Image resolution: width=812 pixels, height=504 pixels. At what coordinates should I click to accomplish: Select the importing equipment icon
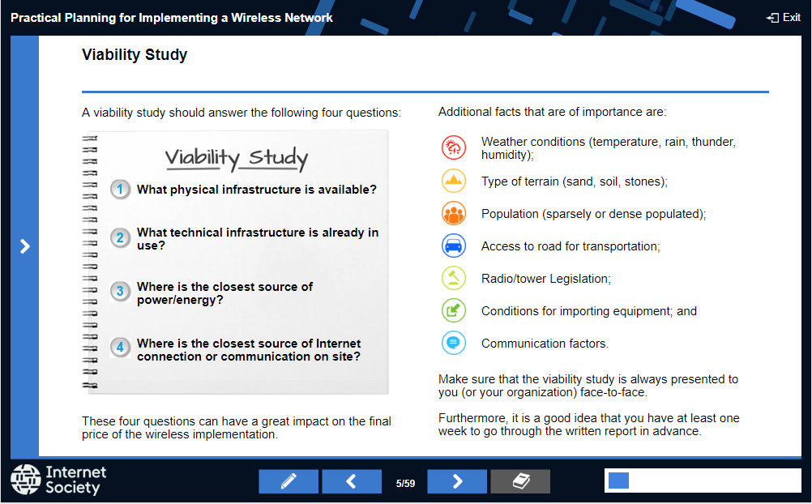454,311
